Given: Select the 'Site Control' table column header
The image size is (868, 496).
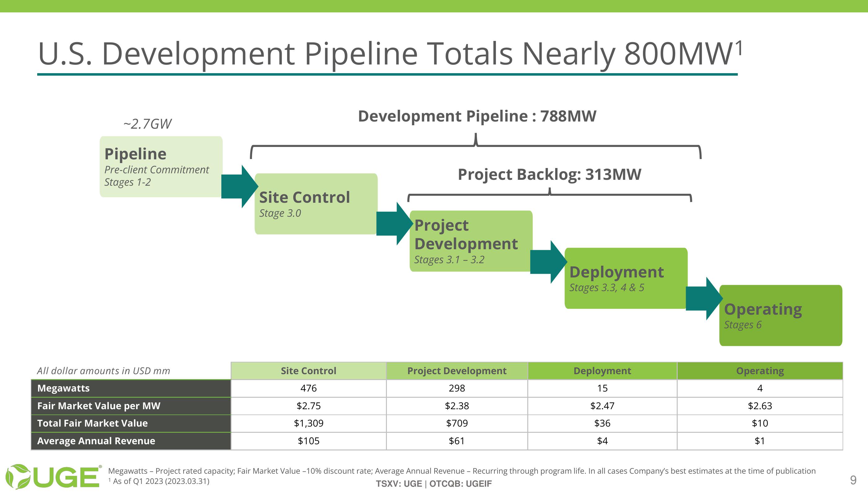Looking at the screenshot, I should point(308,371).
